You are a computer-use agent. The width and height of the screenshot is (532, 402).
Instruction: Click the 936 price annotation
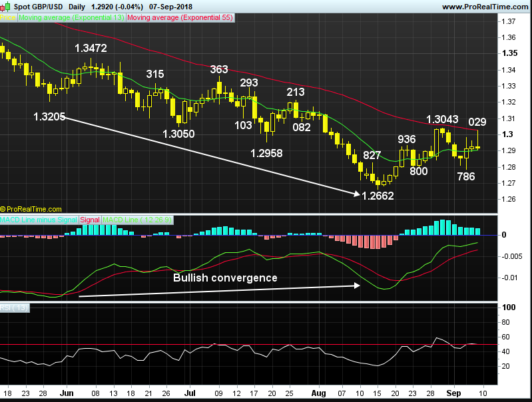407,139
